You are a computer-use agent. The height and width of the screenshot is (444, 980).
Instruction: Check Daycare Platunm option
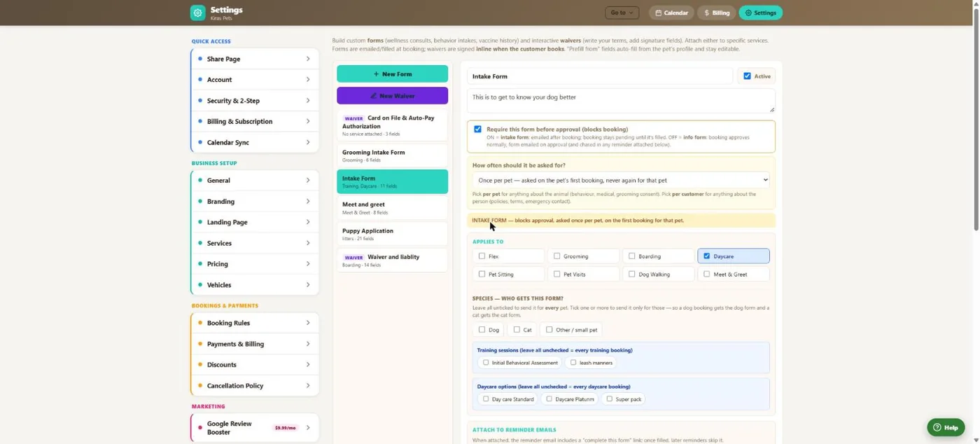coord(549,399)
